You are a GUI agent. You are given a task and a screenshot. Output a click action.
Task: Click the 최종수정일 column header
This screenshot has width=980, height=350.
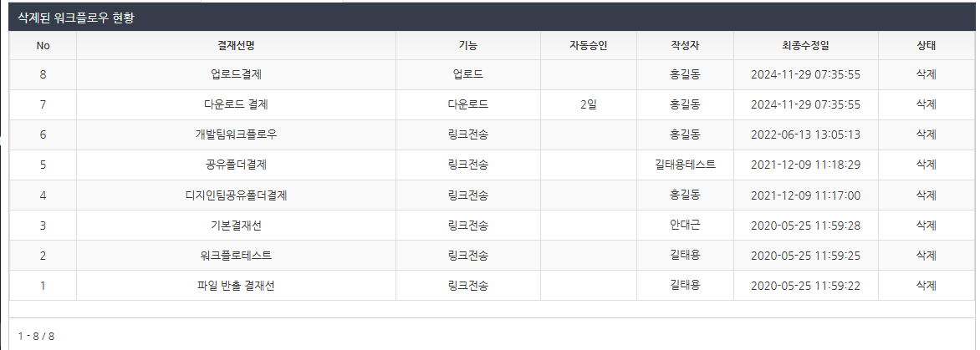pos(805,45)
